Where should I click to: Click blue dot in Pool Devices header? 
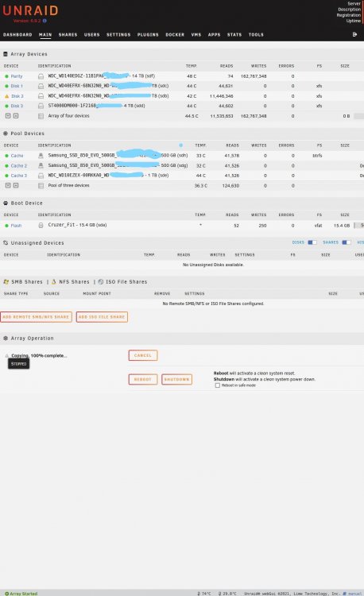point(181,145)
